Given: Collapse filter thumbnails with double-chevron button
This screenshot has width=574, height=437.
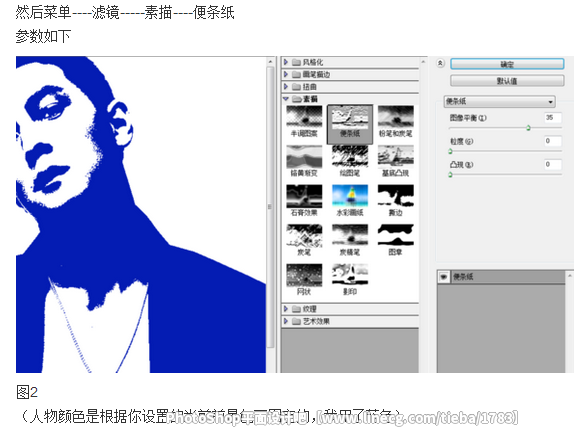Looking at the screenshot, I should [x=440, y=63].
